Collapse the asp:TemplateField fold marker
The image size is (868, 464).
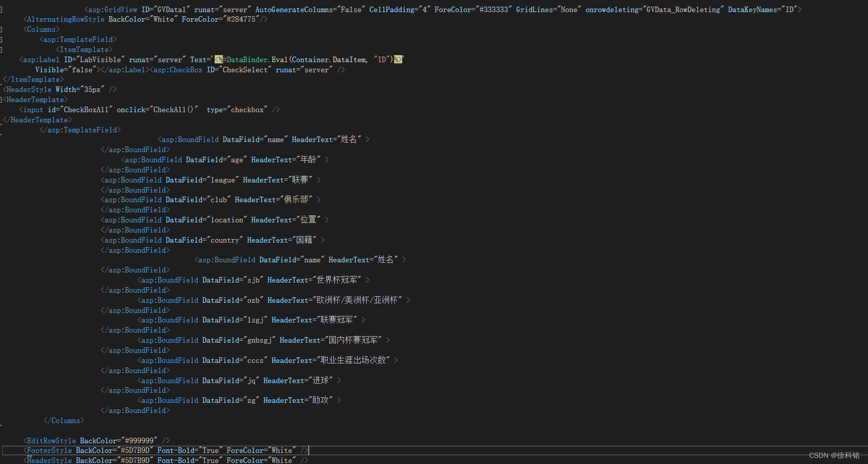coord(2,39)
